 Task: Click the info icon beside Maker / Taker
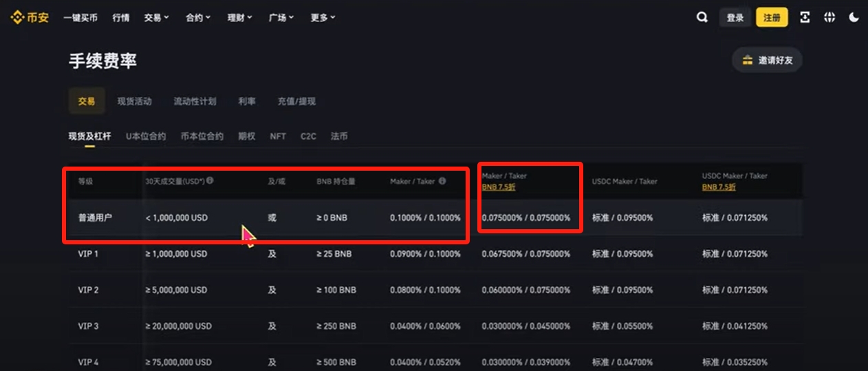pyautogui.click(x=442, y=181)
